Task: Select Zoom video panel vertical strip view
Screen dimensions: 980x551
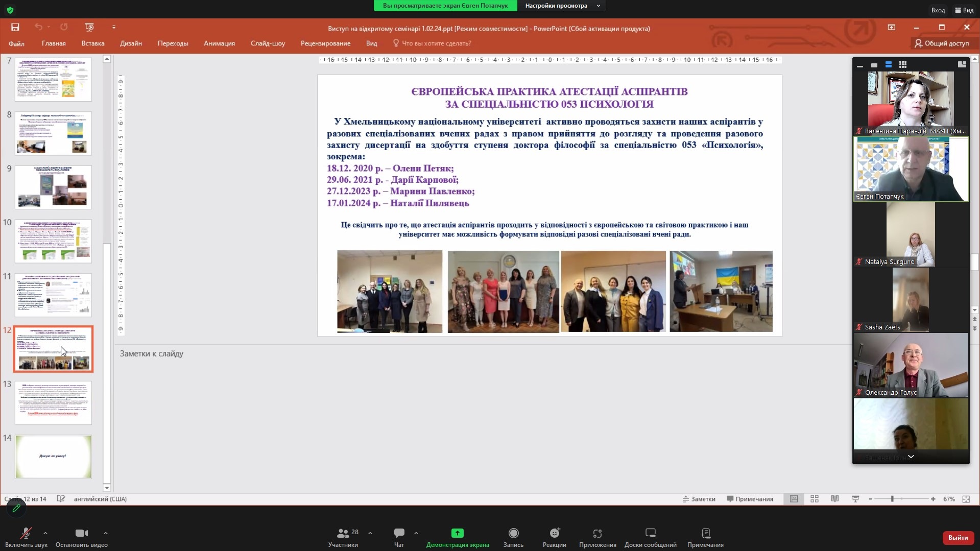Action: coord(889,65)
